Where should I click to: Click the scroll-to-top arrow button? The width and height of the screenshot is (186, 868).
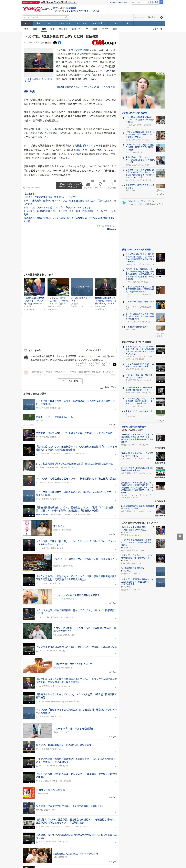click(180, 536)
